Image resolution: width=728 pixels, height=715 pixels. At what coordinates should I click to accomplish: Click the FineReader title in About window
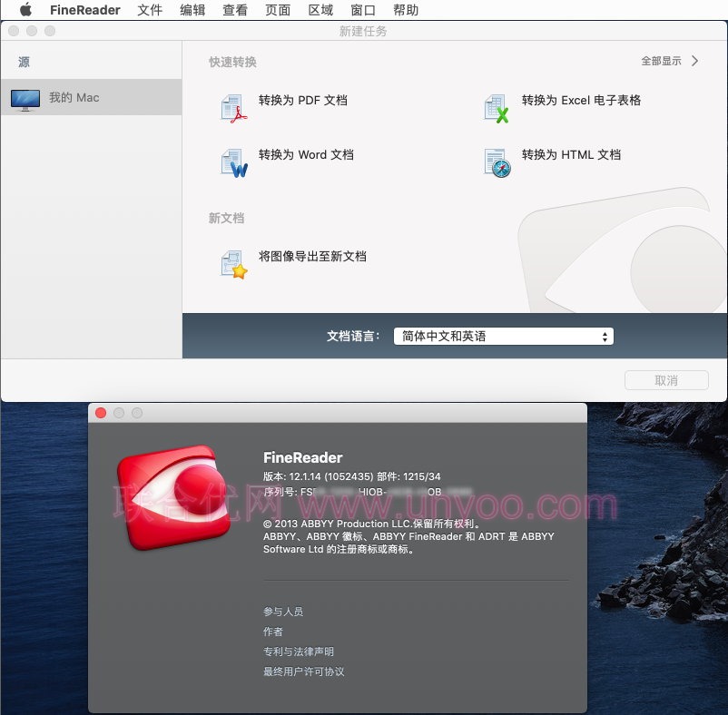(x=302, y=458)
